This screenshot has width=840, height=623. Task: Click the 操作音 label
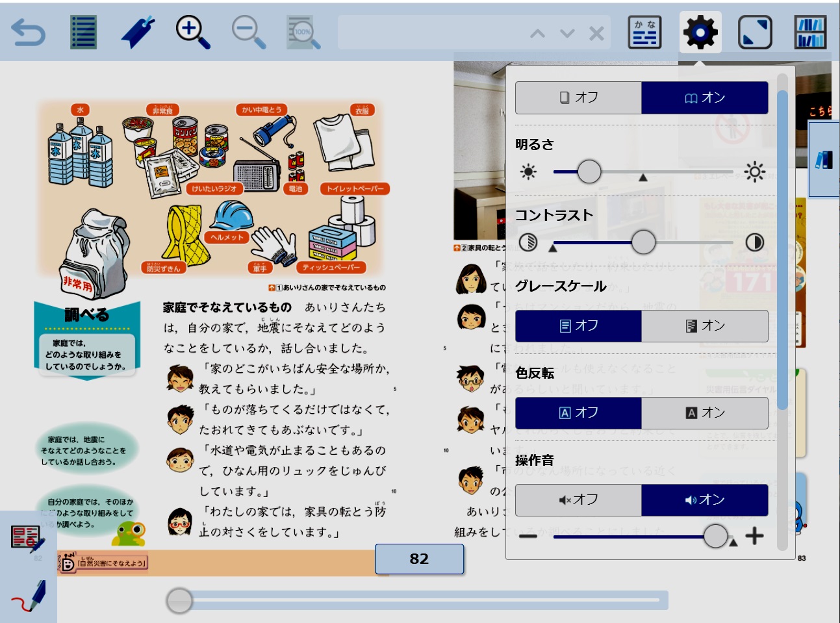click(x=535, y=460)
